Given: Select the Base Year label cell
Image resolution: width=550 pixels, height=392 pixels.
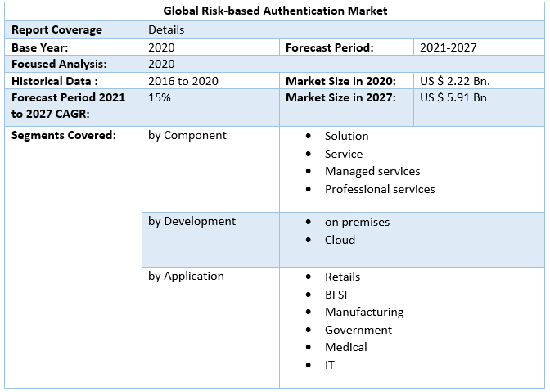Looking at the screenshot, I should pyautogui.click(x=39, y=47).
